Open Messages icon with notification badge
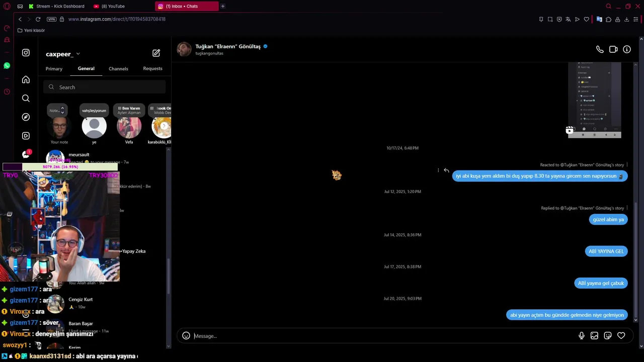Image resolution: width=644 pixels, height=362 pixels. (x=26, y=154)
